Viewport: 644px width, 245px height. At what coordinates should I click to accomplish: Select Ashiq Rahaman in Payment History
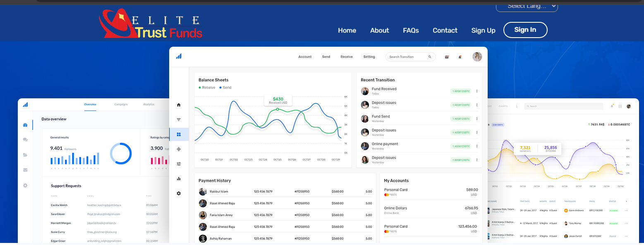285,238
